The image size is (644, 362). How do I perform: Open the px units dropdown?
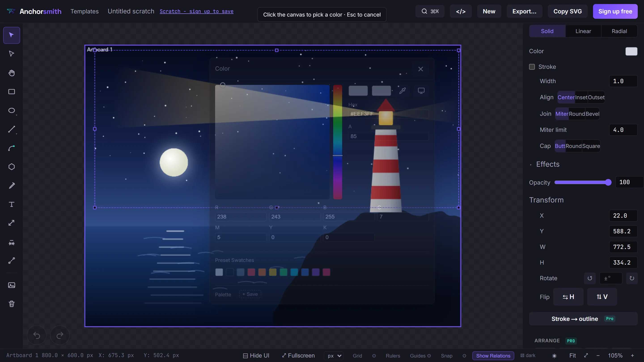[x=334, y=356]
